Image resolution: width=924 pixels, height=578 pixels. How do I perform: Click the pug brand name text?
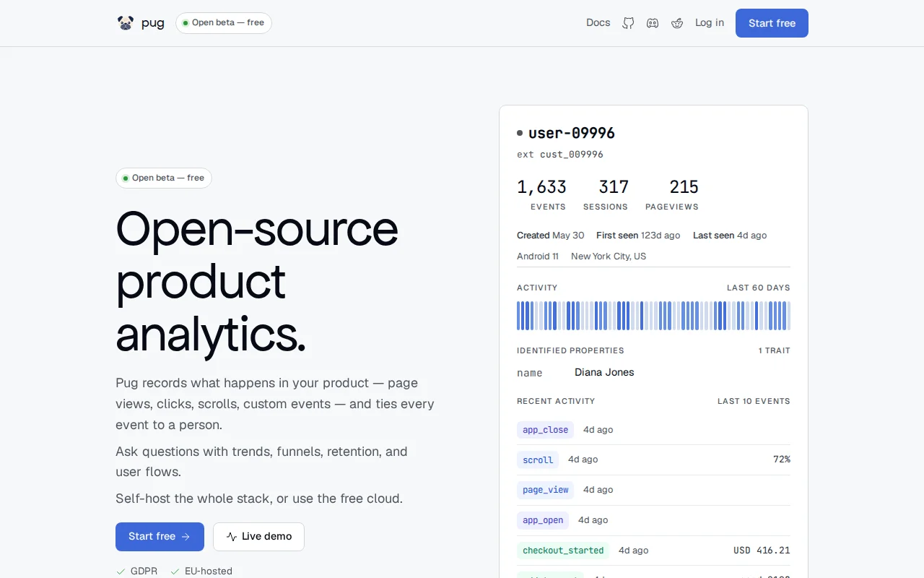click(x=153, y=23)
